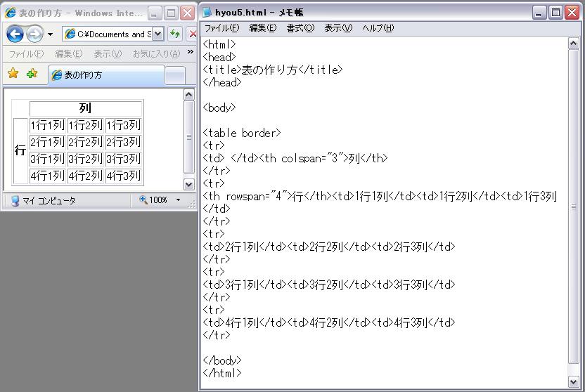Viewport: 585px width, 392px height.
Task: Open the ファイル(F) menu in Internet Explorer
Action: [27, 54]
